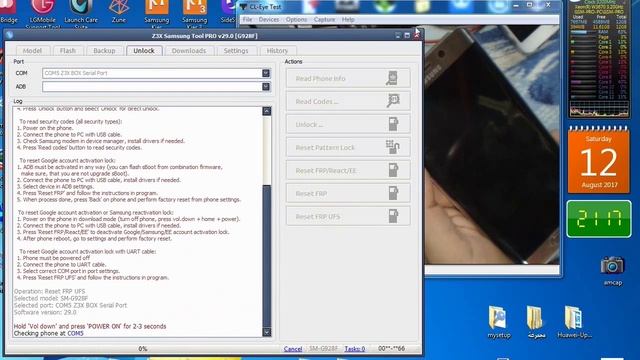Go to the Settings tab
This screenshot has width=640, height=360.
(x=236, y=51)
